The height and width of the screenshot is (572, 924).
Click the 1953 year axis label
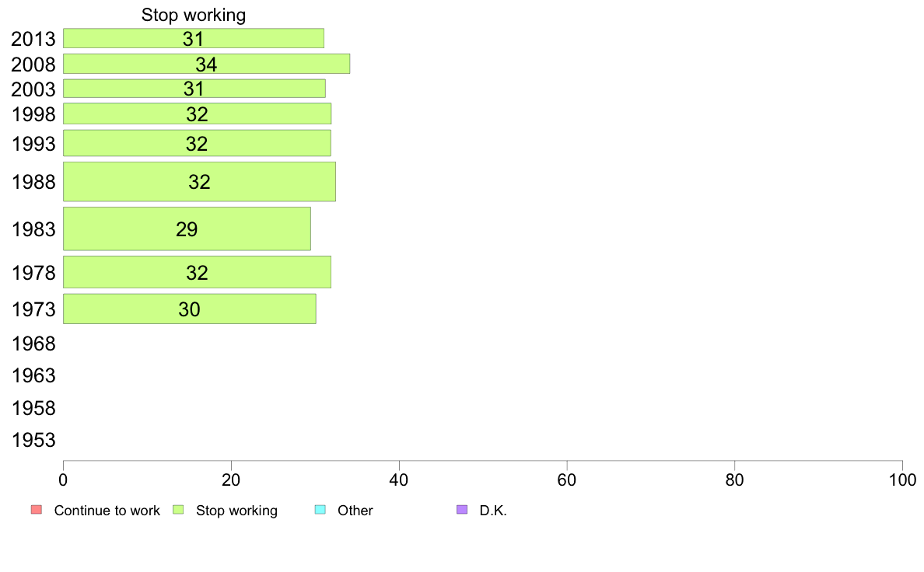(33, 440)
